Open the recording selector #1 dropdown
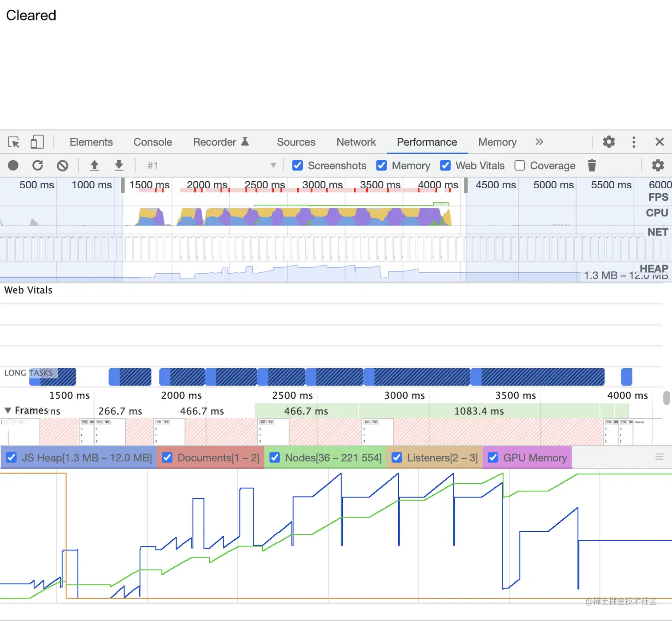672x621 pixels. click(212, 166)
